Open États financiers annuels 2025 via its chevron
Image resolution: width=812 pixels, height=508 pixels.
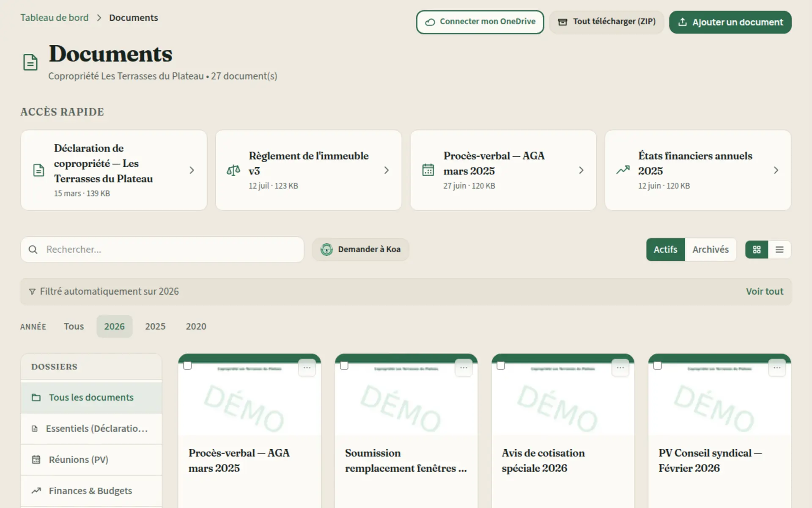tap(776, 170)
